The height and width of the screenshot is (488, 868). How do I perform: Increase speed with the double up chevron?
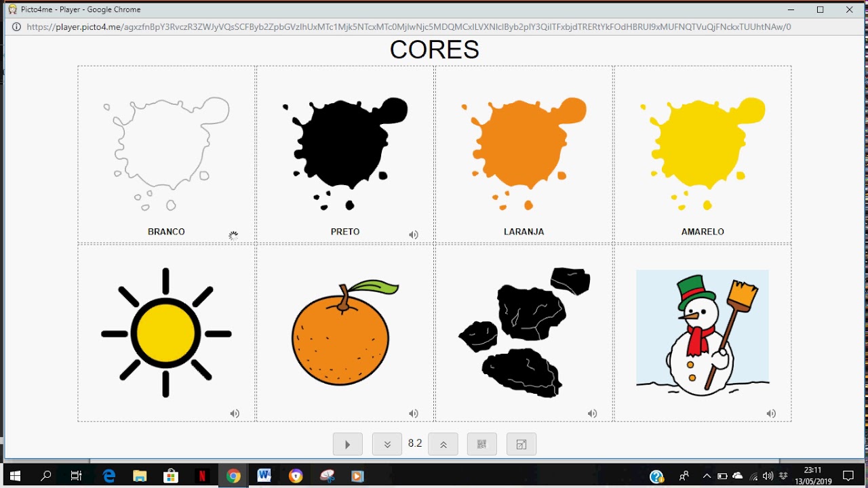443,445
